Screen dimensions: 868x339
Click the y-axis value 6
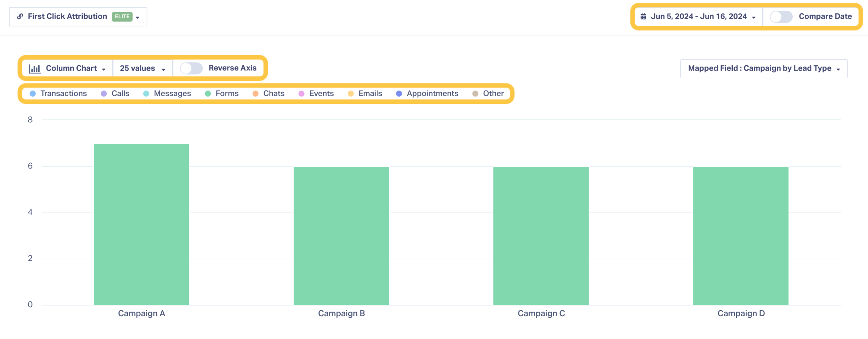click(x=30, y=166)
